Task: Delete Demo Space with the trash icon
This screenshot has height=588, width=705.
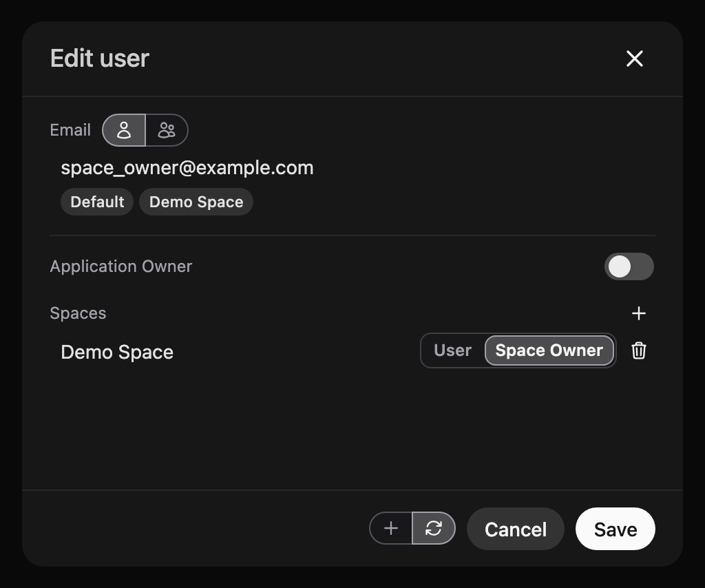Action: (x=638, y=350)
